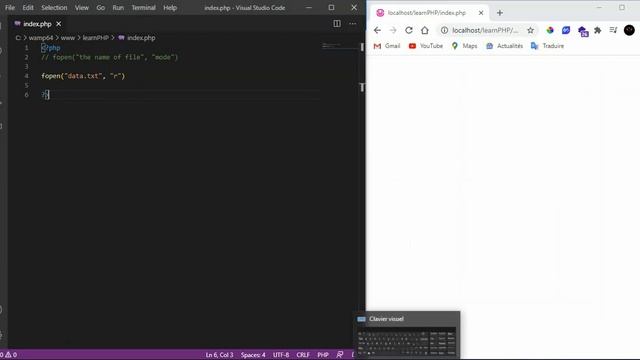
Task: Change line endings via CRLF
Action: [303, 355]
